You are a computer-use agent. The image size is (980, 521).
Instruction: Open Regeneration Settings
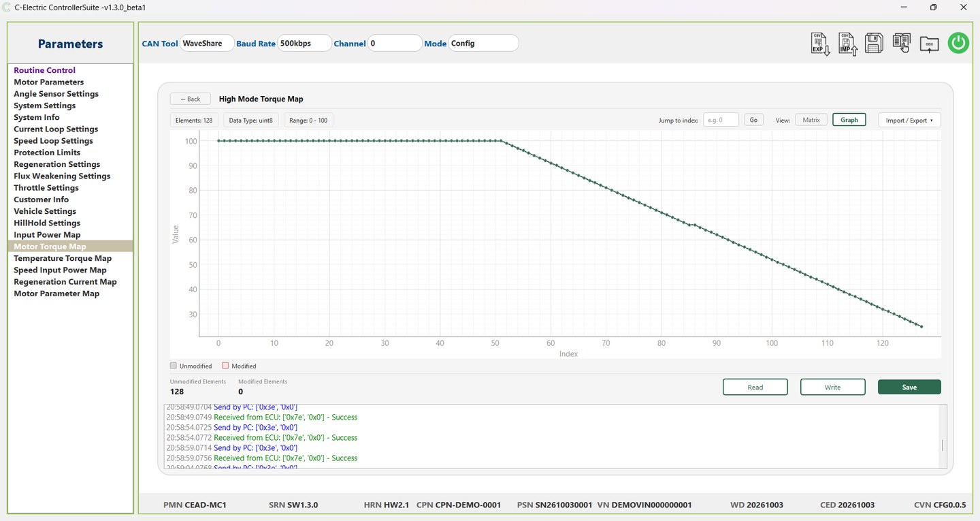[57, 164]
